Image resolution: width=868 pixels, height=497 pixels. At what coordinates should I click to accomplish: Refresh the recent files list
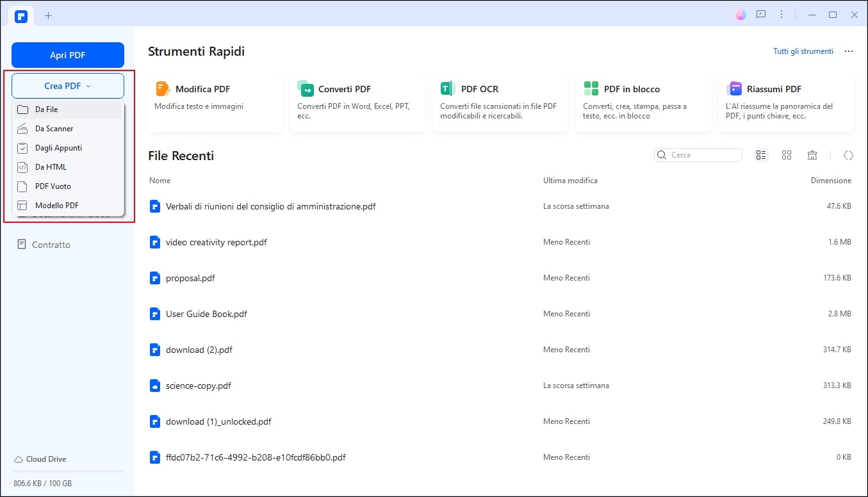[849, 155]
